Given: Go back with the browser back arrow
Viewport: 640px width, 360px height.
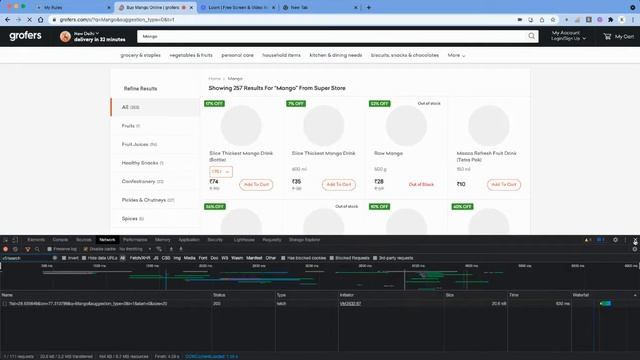Looking at the screenshot, I should pyautogui.click(x=8, y=19).
